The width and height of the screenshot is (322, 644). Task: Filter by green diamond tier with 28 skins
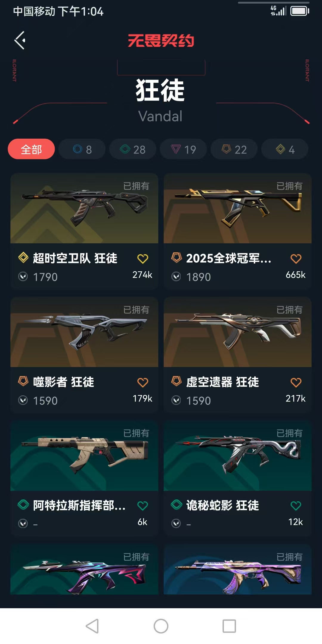click(133, 149)
